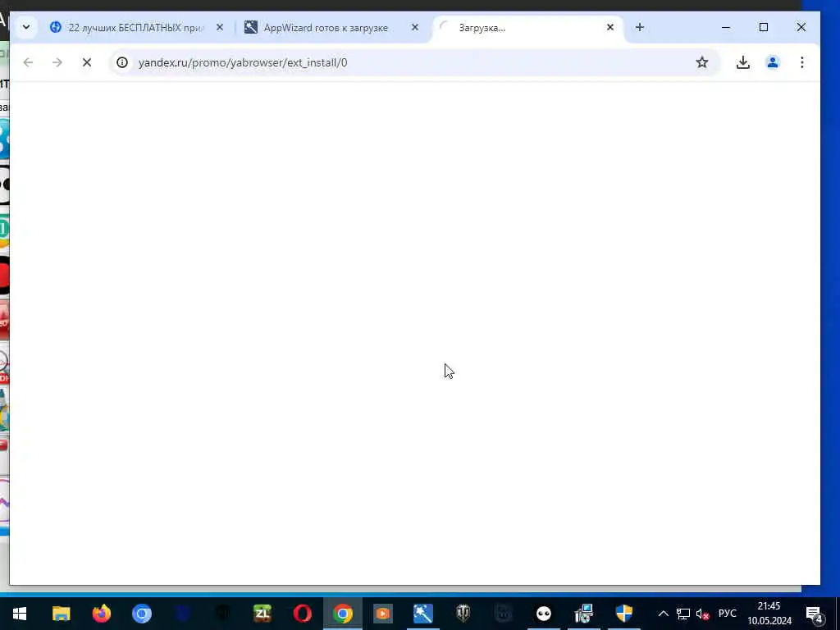Go forward to next page

pos(57,62)
